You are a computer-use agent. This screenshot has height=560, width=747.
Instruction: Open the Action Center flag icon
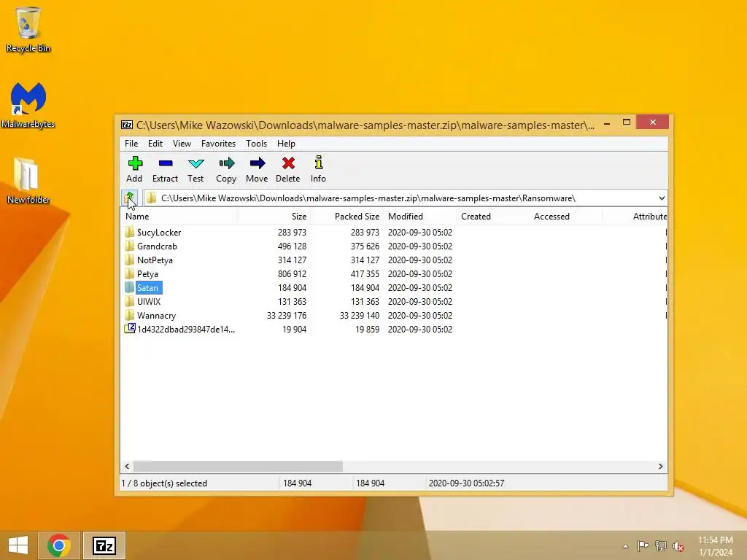(x=643, y=545)
